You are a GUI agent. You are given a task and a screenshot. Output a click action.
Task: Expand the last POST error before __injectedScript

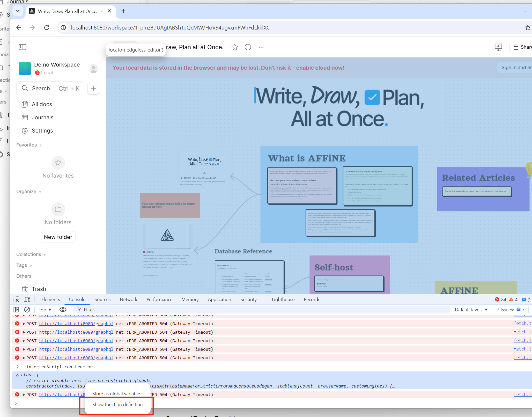point(24,358)
